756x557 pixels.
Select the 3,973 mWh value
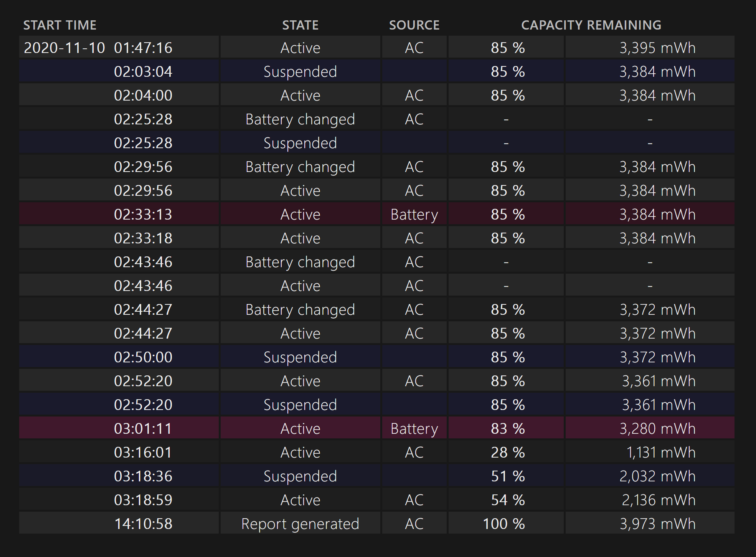pyautogui.click(x=657, y=524)
